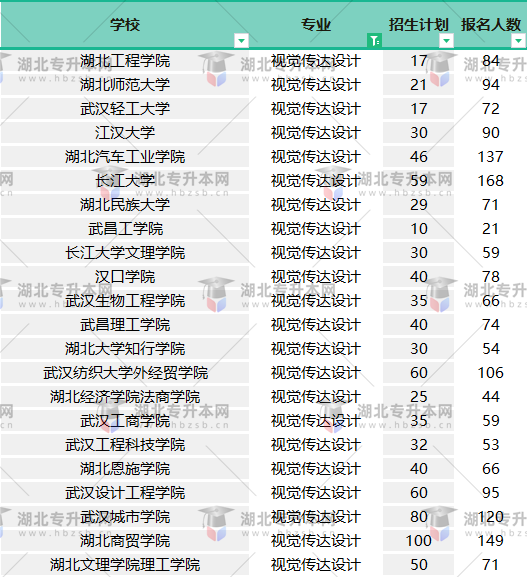The width and height of the screenshot is (527, 577).
Task: Select applicant count 90 for 江汉大学
Action: pyautogui.click(x=491, y=133)
